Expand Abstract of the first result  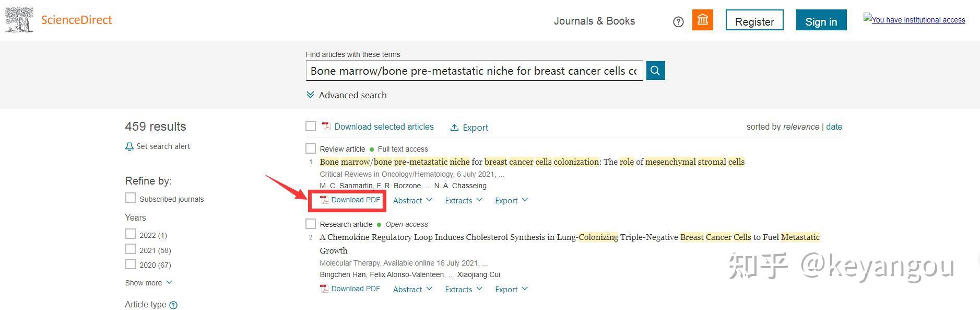(x=412, y=200)
